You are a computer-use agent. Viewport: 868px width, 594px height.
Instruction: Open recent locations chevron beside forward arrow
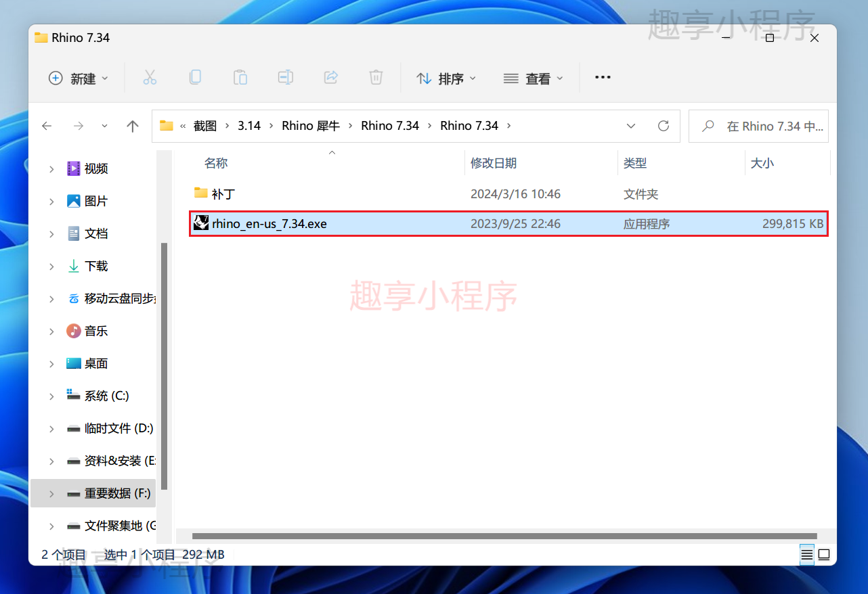[x=104, y=126]
